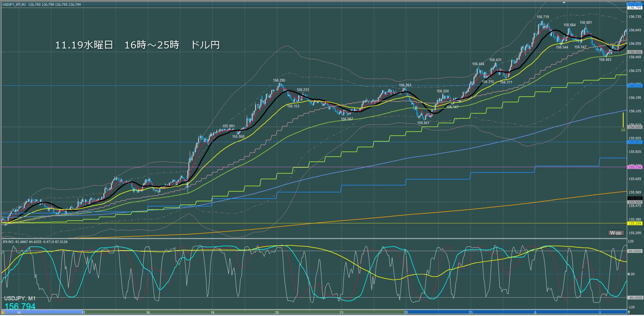The height and width of the screenshot is (316, 644).
Task: Select the pink 155.734 price level label
Action: pyautogui.click(x=635, y=167)
